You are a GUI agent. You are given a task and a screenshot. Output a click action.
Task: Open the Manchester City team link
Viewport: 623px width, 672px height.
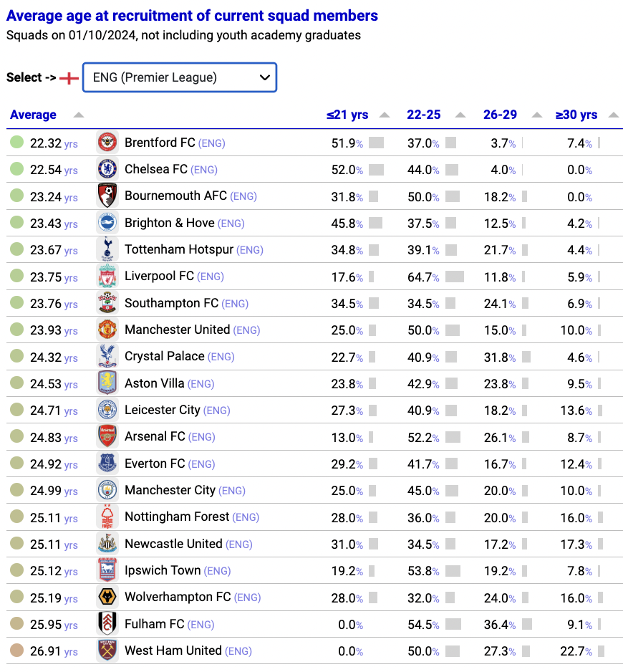(x=170, y=490)
